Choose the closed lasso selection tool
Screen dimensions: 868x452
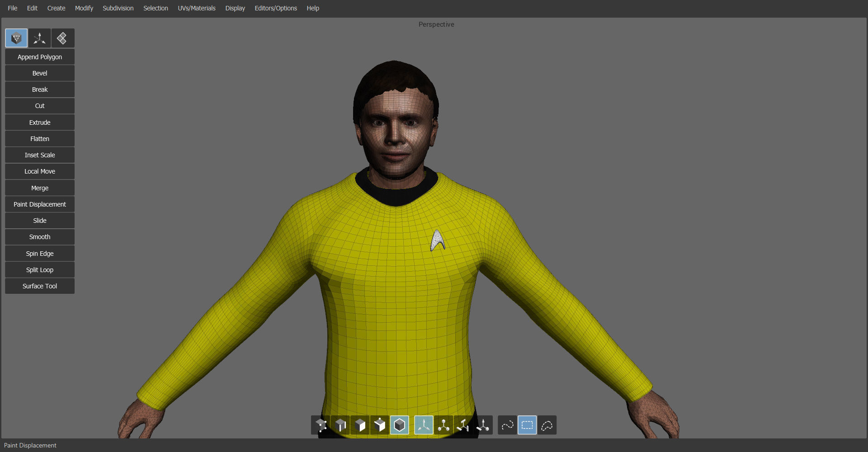pyautogui.click(x=547, y=425)
